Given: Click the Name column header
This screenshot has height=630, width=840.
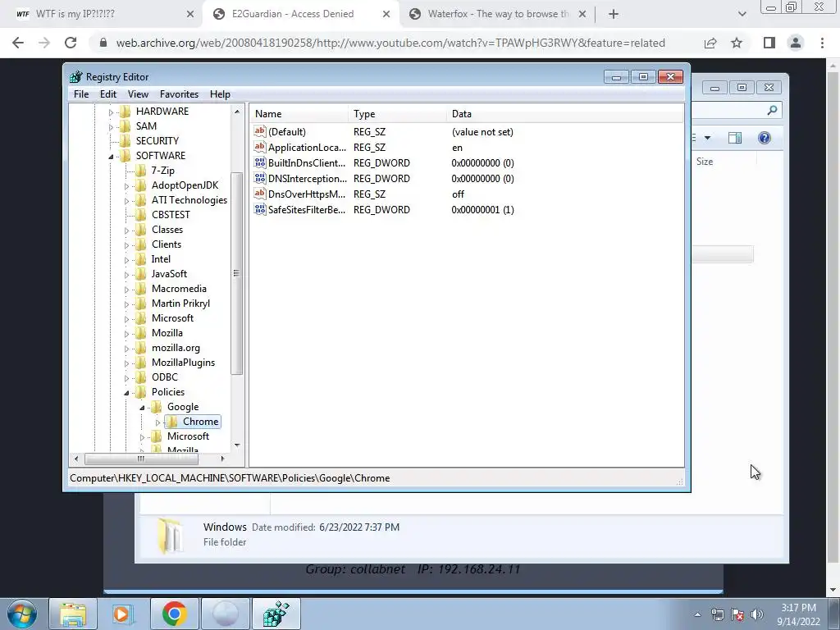Looking at the screenshot, I should [x=299, y=113].
